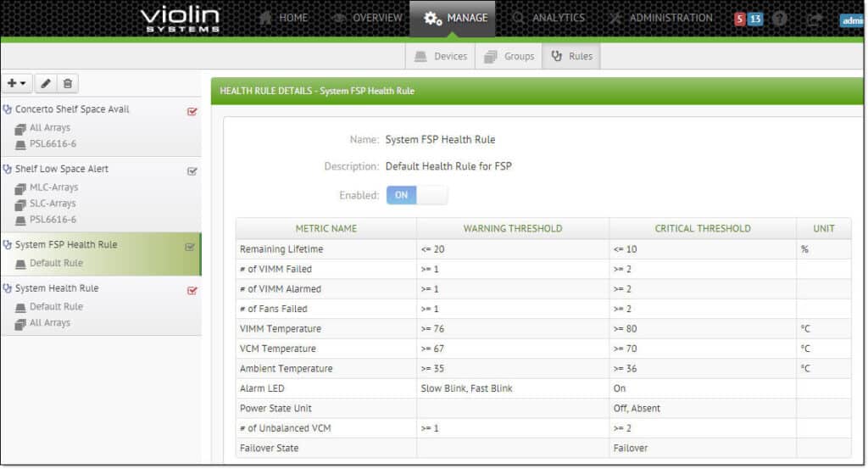Click the UNIT column header
This screenshot has height=469, width=868.
[x=824, y=229]
